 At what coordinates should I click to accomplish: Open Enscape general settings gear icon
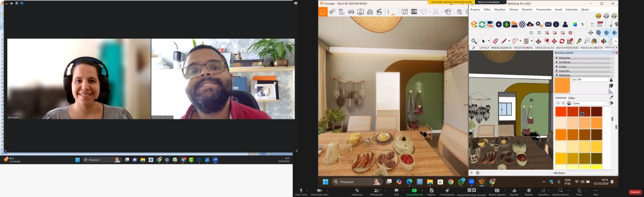click(539, 25)
